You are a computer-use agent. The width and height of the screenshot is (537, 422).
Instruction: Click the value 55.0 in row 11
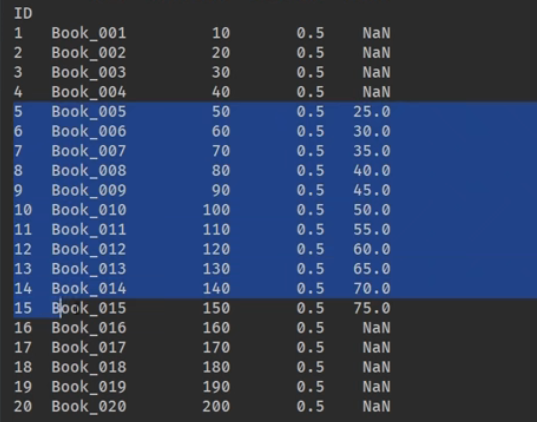pyautogui.click(x=372, y=229)
